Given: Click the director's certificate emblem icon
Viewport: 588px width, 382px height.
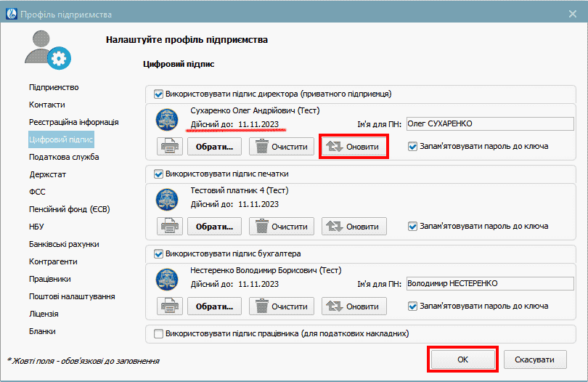Looking at the screenshot, I should coord(169,117).
